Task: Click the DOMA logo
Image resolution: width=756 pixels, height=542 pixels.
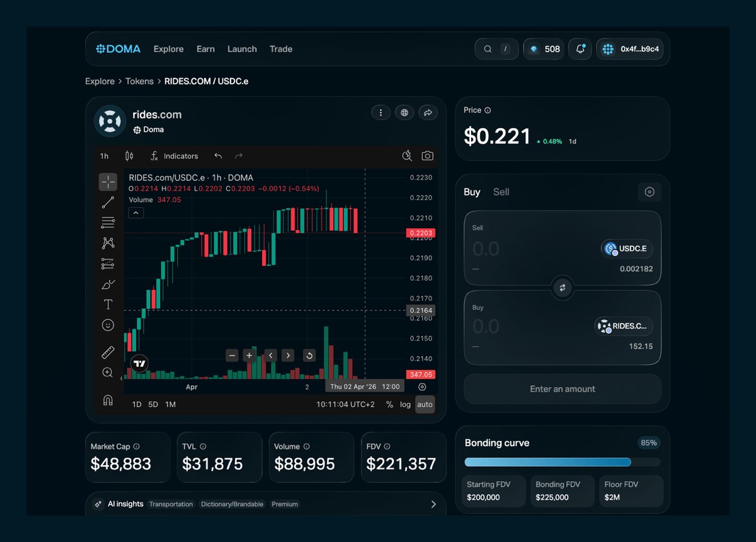Action: pos(118,49)
